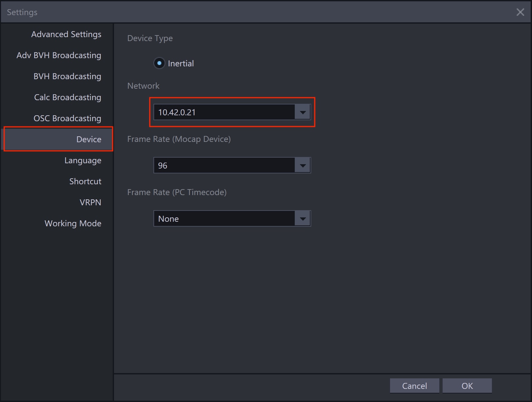
Task: Open Calc Broadcasting settings page
Action: tap(67, 98)
